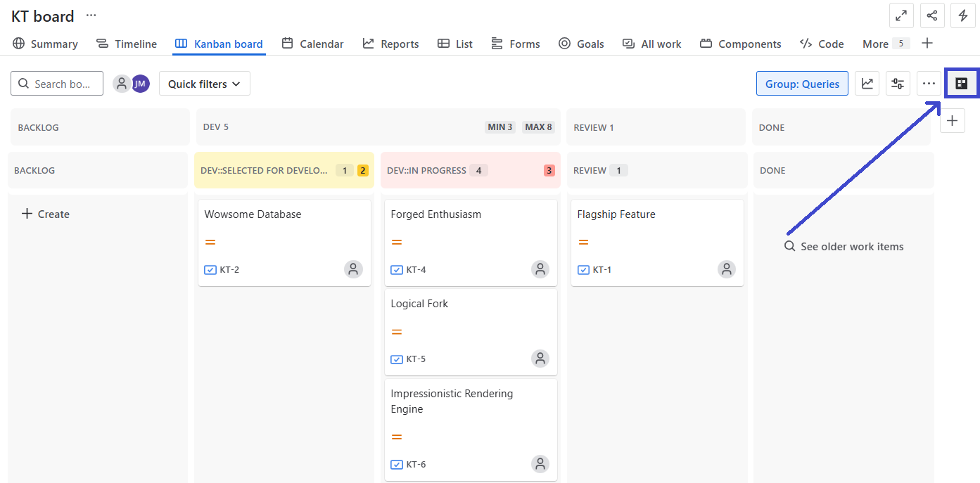The width and height of the screenshot is (980, 483).
Task: Open the Quick filters dropdown
Action: tap(204, 83)
